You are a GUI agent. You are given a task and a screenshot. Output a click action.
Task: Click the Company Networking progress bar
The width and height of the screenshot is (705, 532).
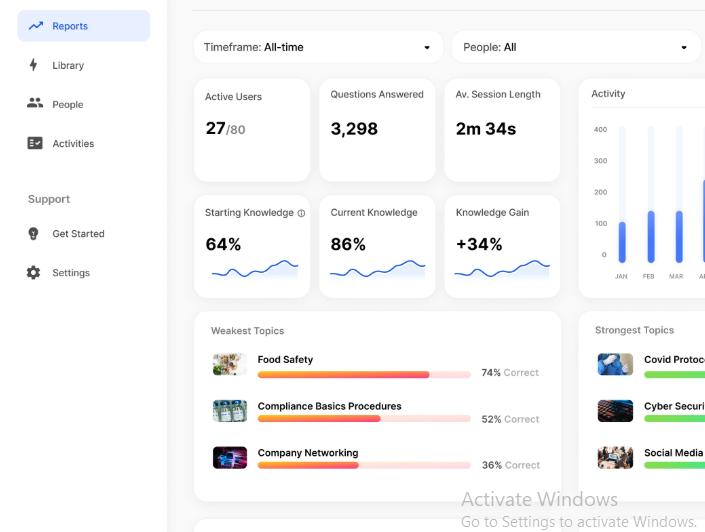[x=364, y=465]
